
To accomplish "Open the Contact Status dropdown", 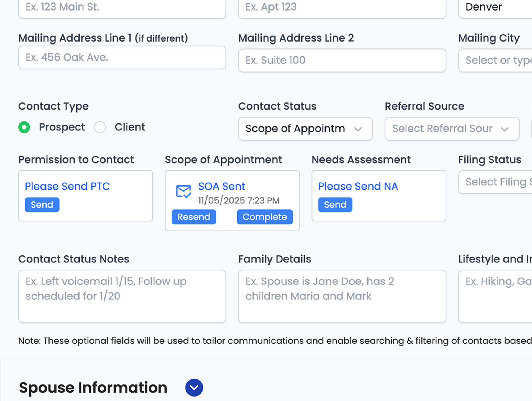I will [305, 129].
